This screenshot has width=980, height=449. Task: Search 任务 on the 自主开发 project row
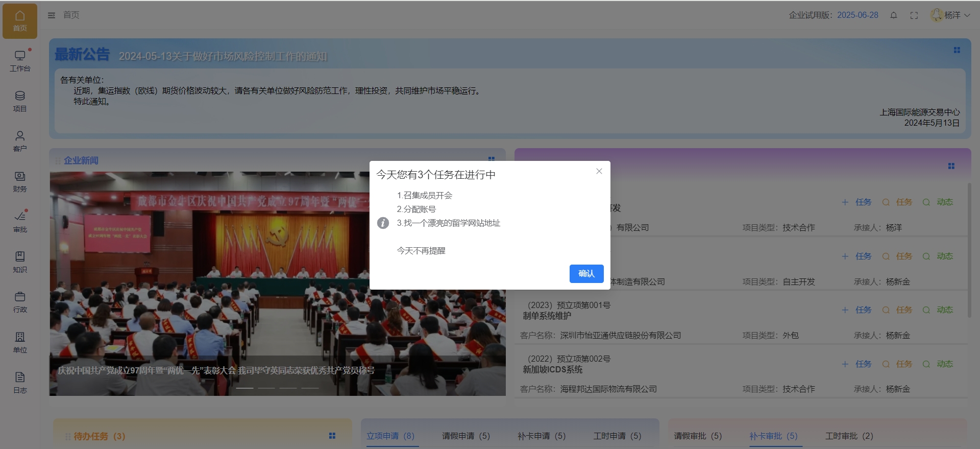(897, 256)
